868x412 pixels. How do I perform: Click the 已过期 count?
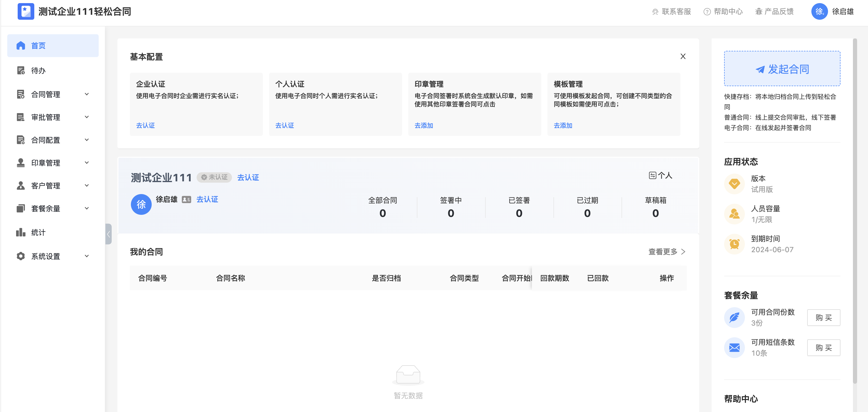tap(587, 213)
